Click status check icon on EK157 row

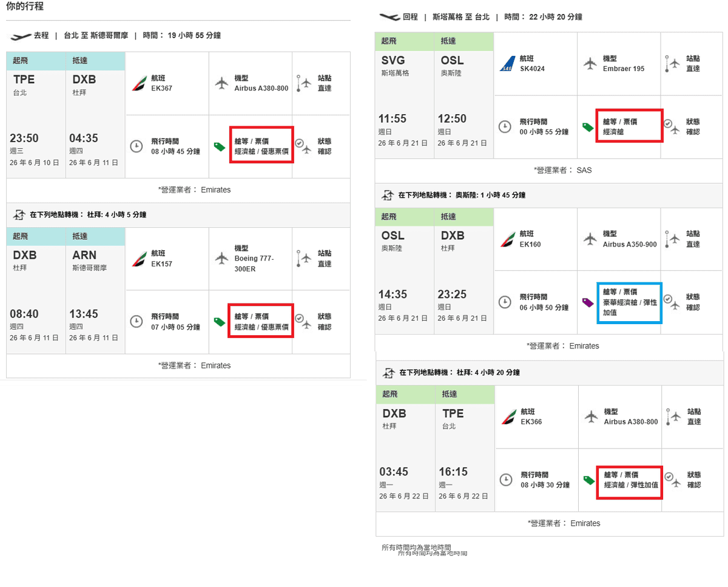pyautogui.click(x=303, y=321)
